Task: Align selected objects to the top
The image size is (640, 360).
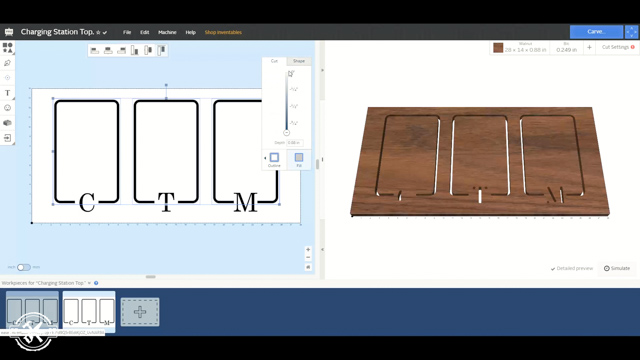Action: [162, 50]
